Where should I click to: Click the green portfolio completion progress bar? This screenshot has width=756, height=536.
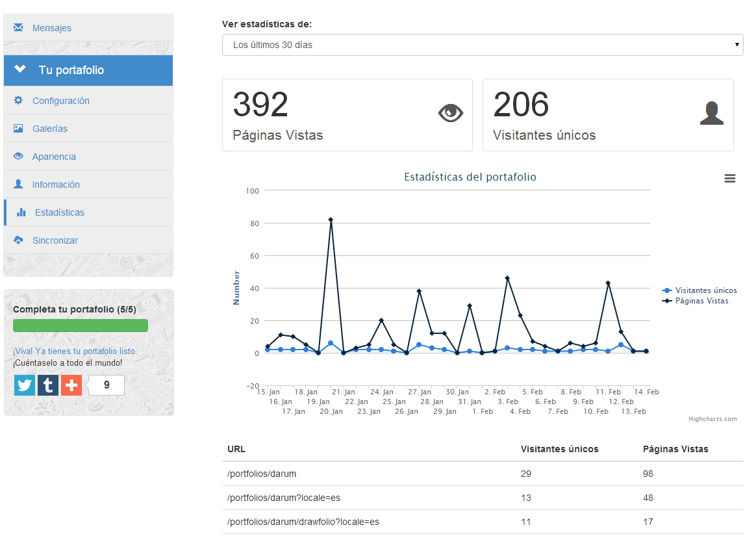(x=81, y=325)
